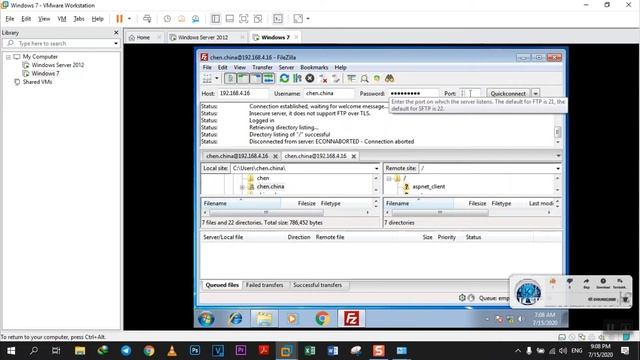
Task: Toggle remote directory tree display
Action: point(256,78)
